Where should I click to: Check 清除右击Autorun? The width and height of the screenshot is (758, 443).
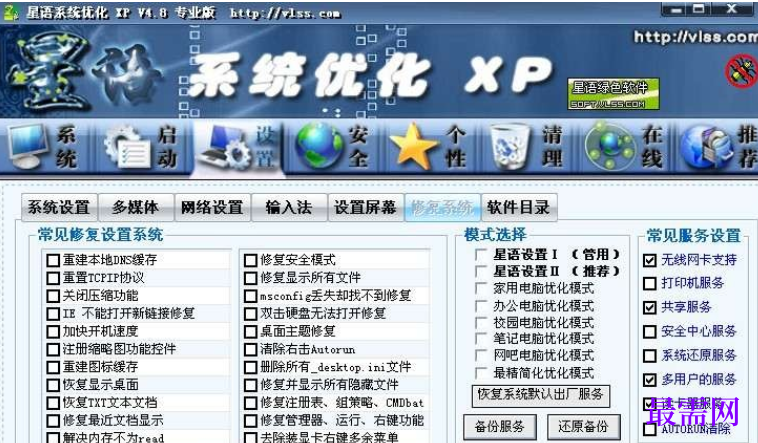(250, 349)
